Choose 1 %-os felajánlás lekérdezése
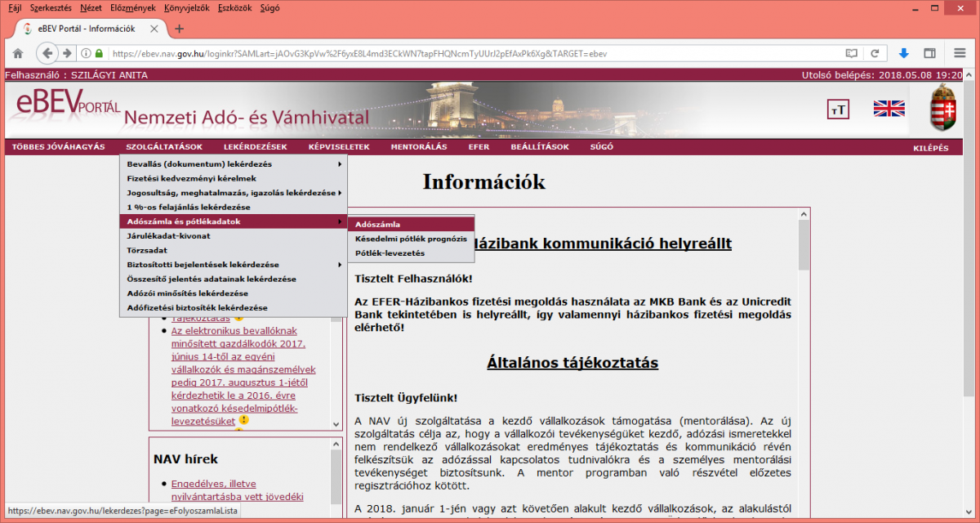This screenshot has height=523, width=980. pyautogui.click(x=234, y=208)
